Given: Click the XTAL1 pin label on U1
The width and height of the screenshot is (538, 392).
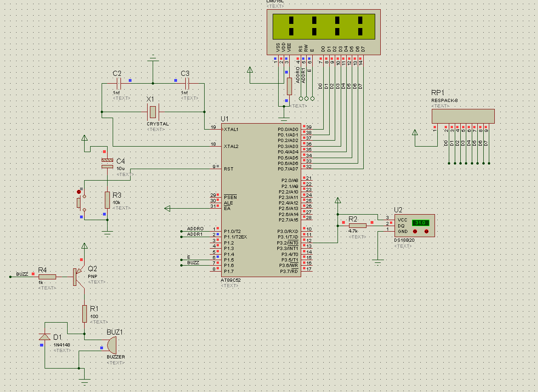Looking at the screenshot, I should (231, 130).
